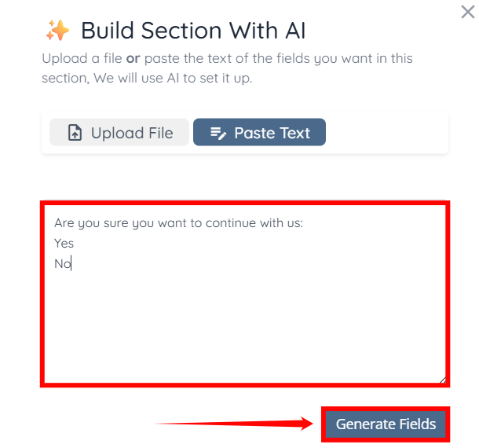Click the word "us:" ending the question line
This screenshot has height=448, width=479.
coord(294,223)
